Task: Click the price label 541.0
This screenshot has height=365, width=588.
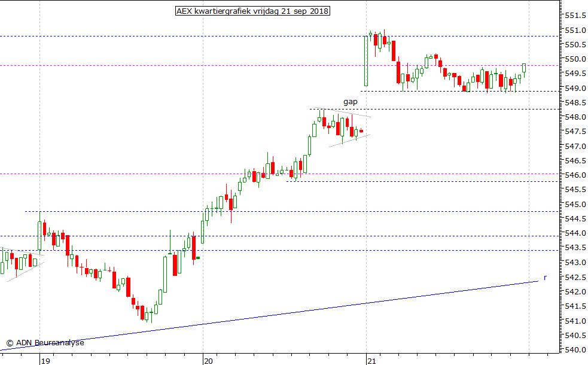Action: 575,321
